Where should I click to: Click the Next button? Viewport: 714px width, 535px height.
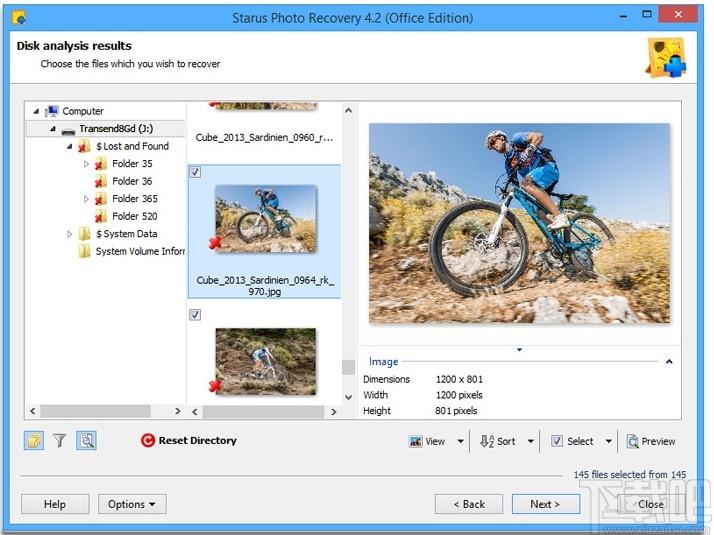pyautogui.click(x=546, y=504)
